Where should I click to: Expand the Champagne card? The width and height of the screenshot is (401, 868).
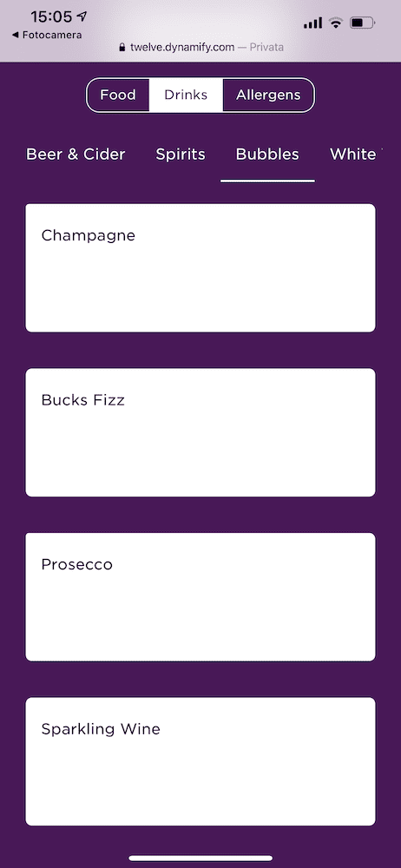pos(200,268)
